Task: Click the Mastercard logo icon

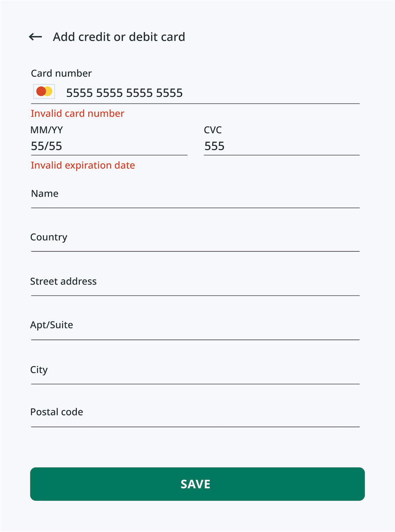Action: [x=44, y=92]
